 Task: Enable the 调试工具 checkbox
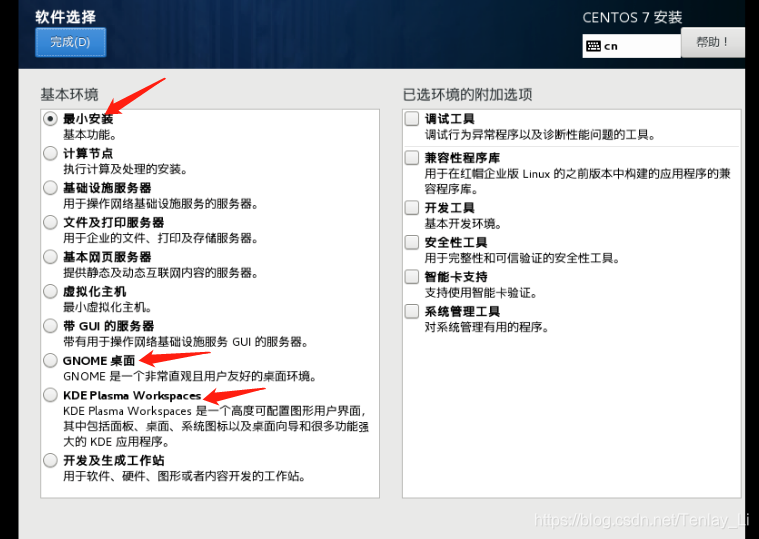coord(412,119)
